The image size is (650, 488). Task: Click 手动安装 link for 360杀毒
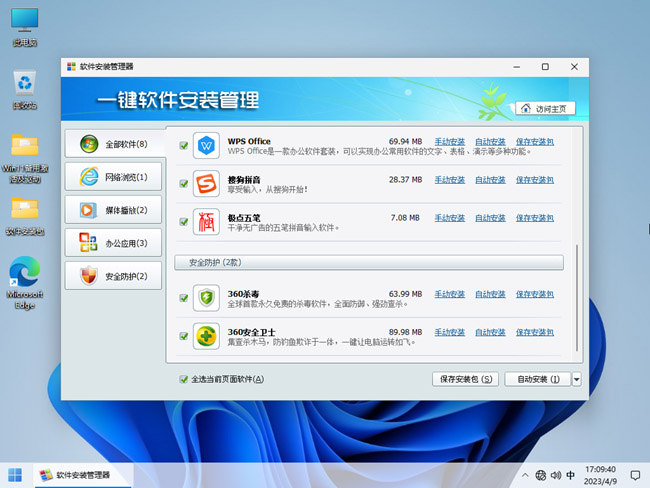450,294
